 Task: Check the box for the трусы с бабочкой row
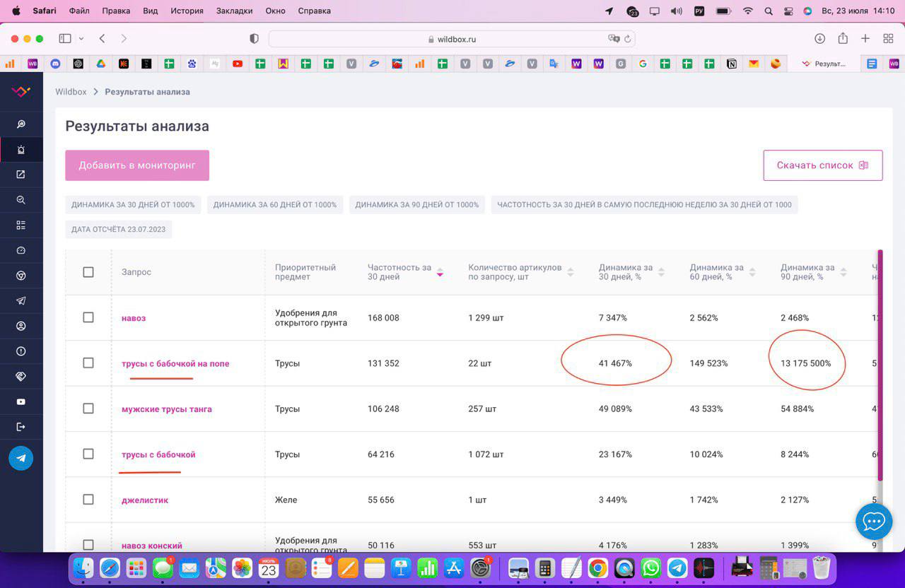click(88, 454)
